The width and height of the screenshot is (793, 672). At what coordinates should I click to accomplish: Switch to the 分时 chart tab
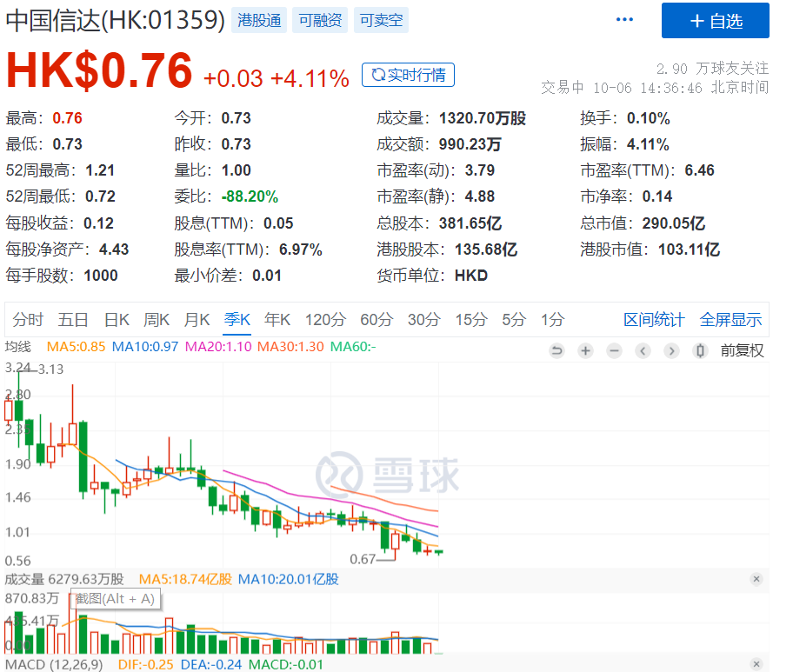point(28,320)
